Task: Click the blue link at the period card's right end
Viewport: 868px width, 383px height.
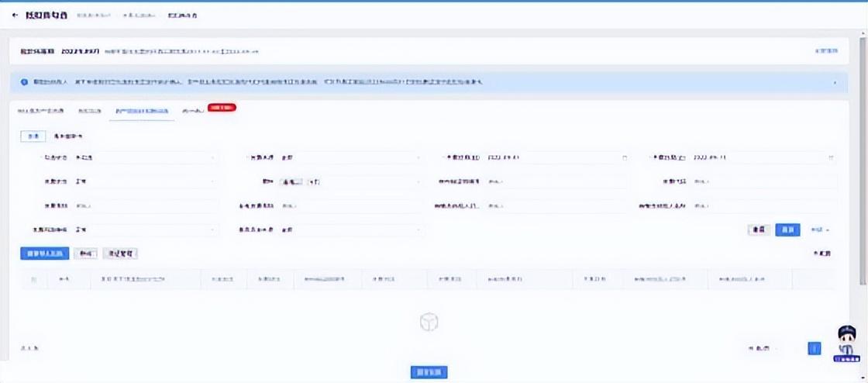Action: [826, 51]
